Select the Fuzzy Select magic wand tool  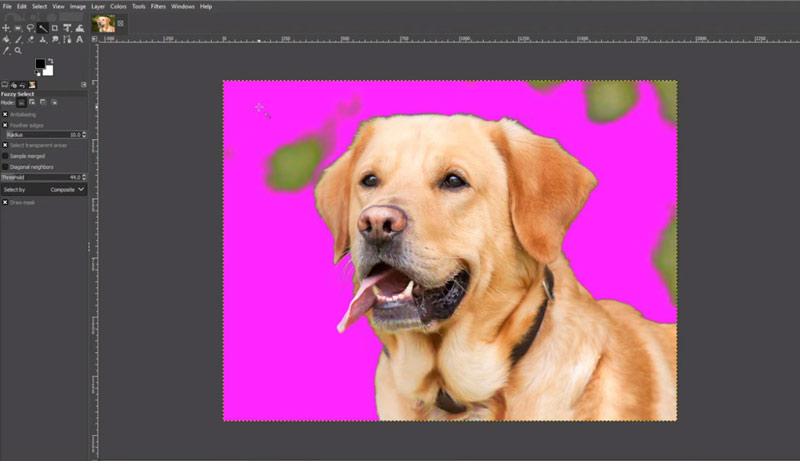42,28
